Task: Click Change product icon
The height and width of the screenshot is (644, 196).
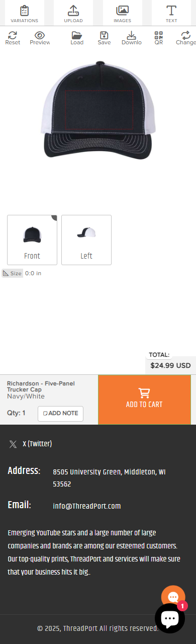Action: coord(185,38)
